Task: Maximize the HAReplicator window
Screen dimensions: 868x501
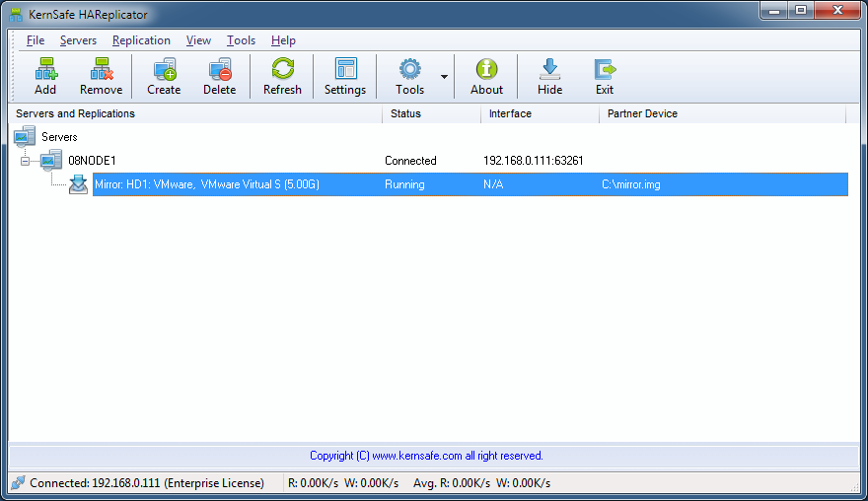Action: (801, 10)
